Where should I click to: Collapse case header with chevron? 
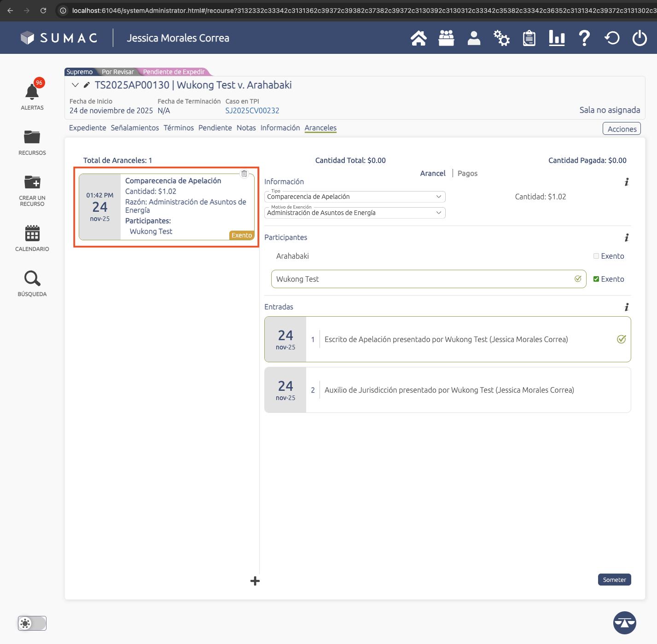pyautogui.click(x=75, y=85)
